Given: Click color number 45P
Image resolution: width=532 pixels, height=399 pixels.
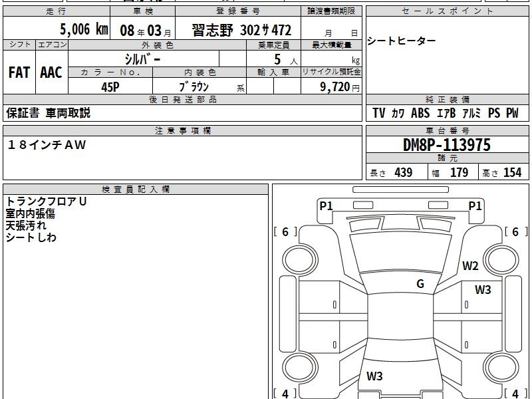Looking at the screenshot, I should click(110, 87).
